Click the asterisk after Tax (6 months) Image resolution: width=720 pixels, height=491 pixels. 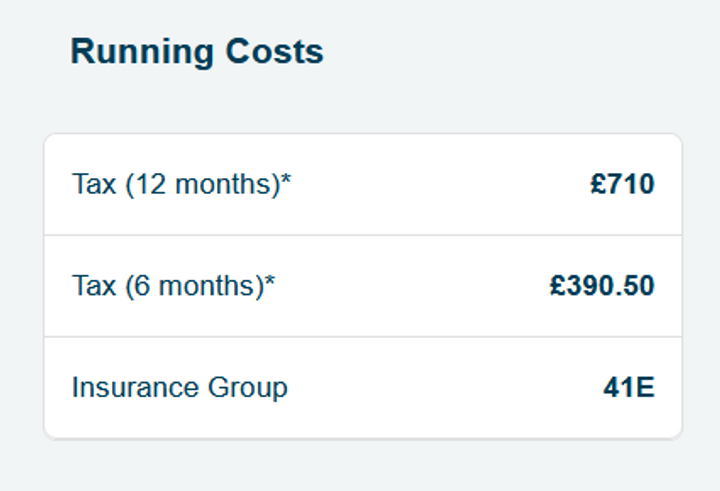[270, 281]
